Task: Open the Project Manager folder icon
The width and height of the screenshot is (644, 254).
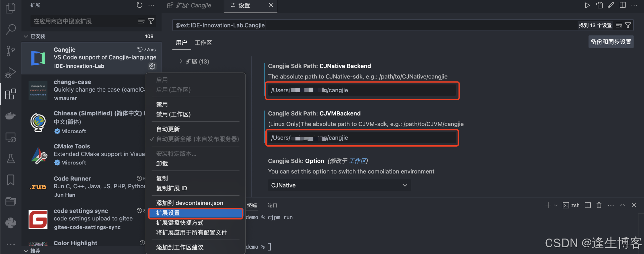Action: point(11,201)
